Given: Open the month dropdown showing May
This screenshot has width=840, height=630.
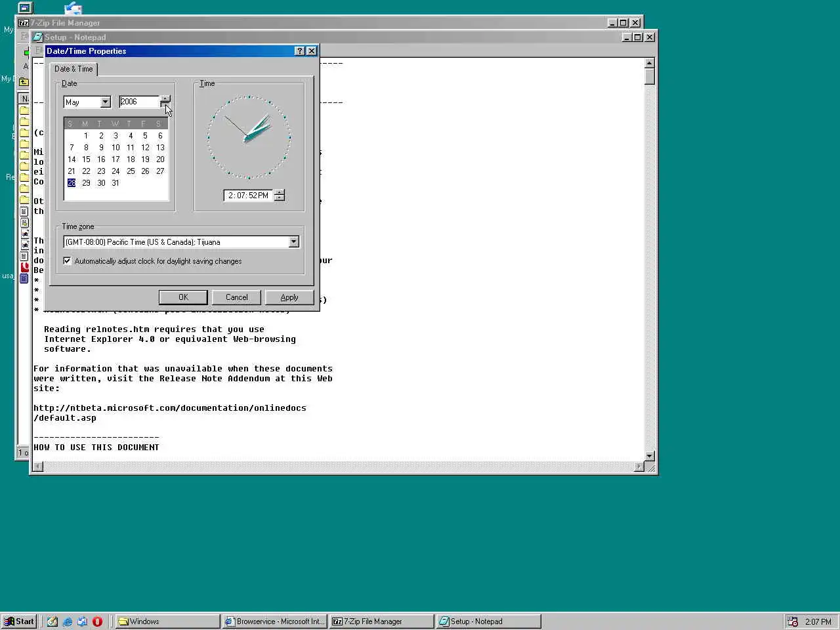Looking at the screenshot, I should pyautogui.click(x=105, y=102).
